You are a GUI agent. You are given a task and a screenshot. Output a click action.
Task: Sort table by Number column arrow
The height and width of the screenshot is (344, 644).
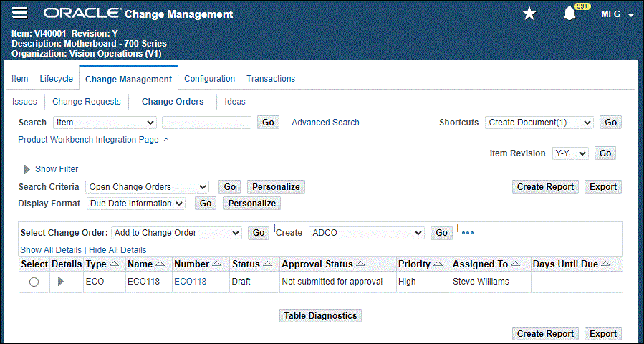pos(217,264)
